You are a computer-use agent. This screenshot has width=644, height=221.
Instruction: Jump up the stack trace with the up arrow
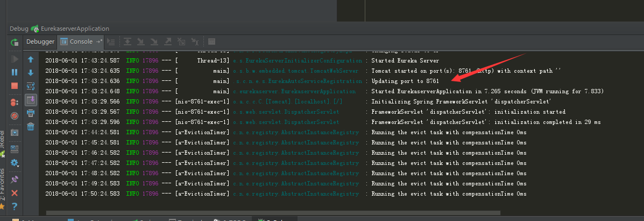[x=30, y=59]
